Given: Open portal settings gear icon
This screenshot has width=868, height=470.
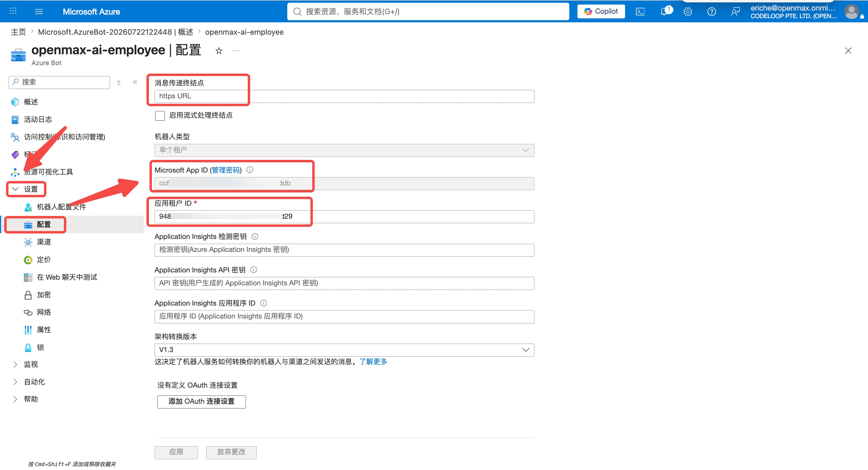Looking at the screenshot, I should 688,12.
